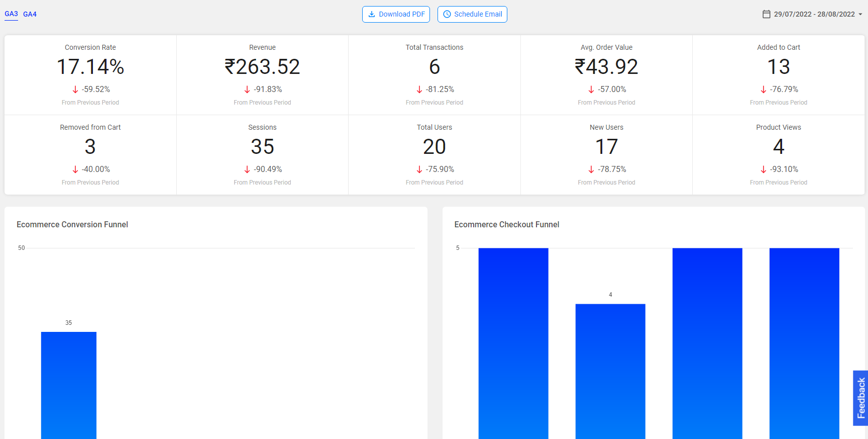Click the Conversion Rate card label
Screen dimensions: 868x439
90,47
